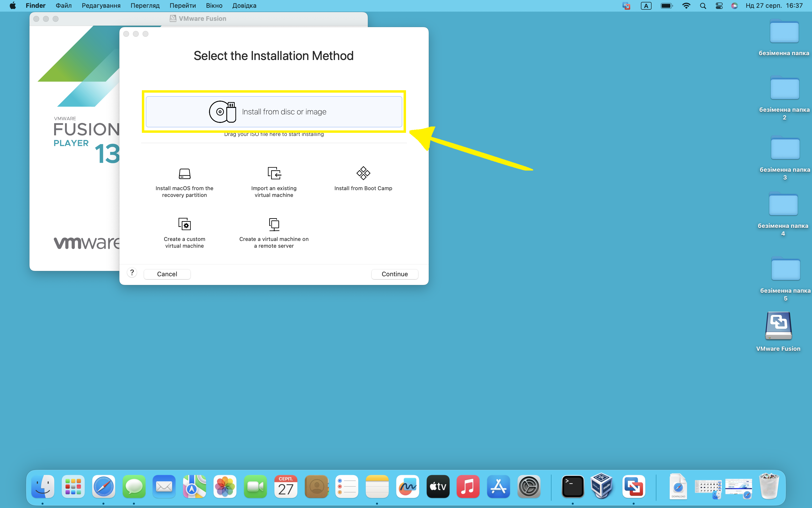The image size is (812, 508).
Task: Select Install from disc or image option
Action: 274,112
